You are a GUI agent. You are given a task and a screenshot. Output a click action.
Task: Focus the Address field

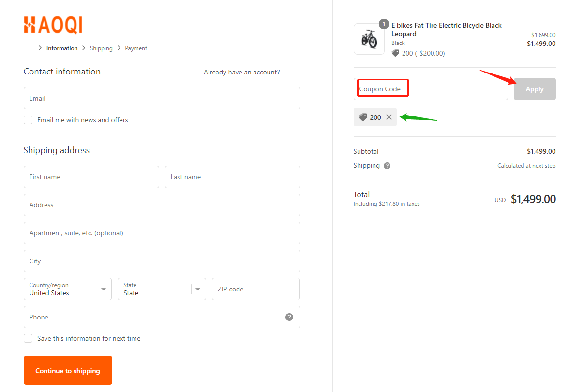click(x=162, y=205)
